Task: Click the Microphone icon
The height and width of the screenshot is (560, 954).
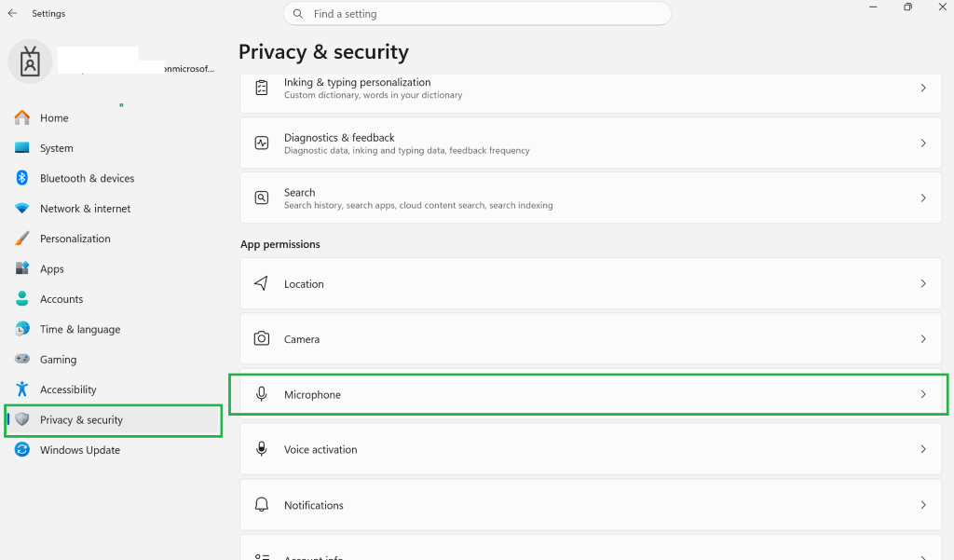Action: pos(262,394)
